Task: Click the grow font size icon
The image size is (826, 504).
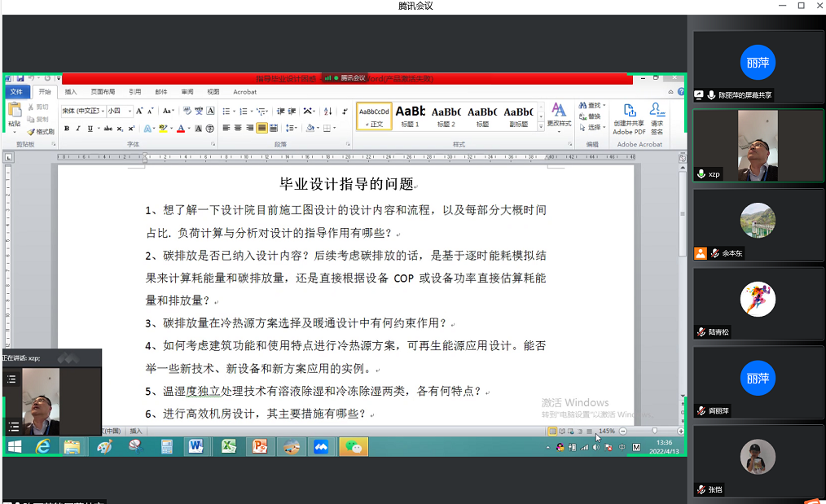Action: 139,111
